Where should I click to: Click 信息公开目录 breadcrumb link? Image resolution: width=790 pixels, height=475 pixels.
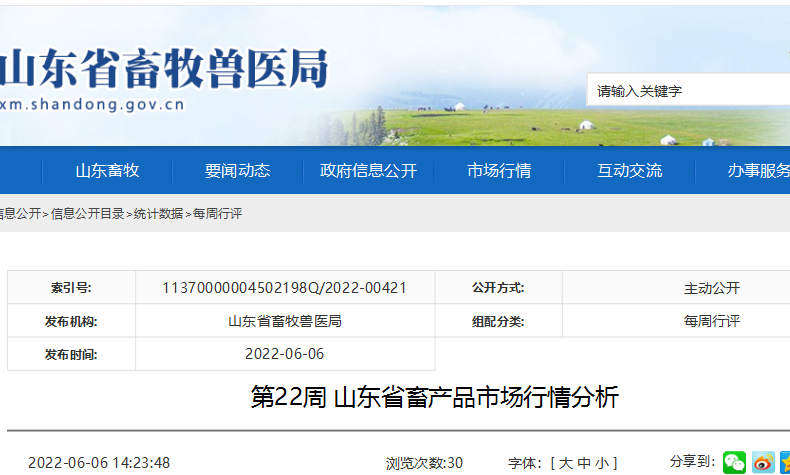pos(88,214)
